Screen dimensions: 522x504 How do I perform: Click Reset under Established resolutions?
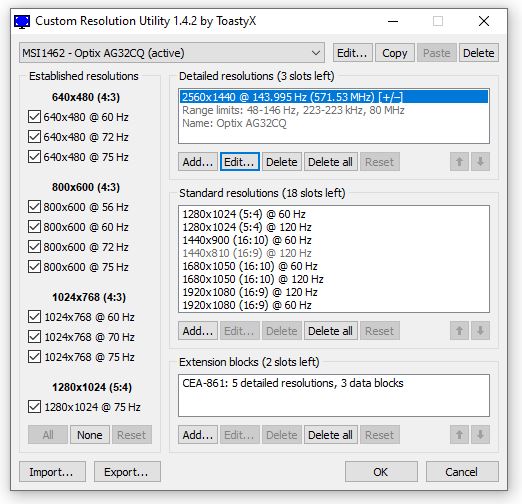(132, 435)
